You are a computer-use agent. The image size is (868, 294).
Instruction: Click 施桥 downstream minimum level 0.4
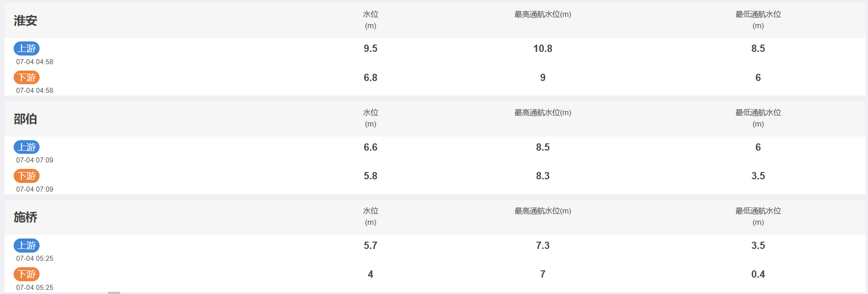758,274
